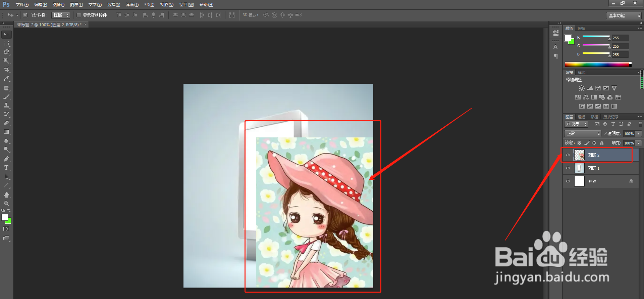Switch to the 色板 tab

(x=582, y=28)
